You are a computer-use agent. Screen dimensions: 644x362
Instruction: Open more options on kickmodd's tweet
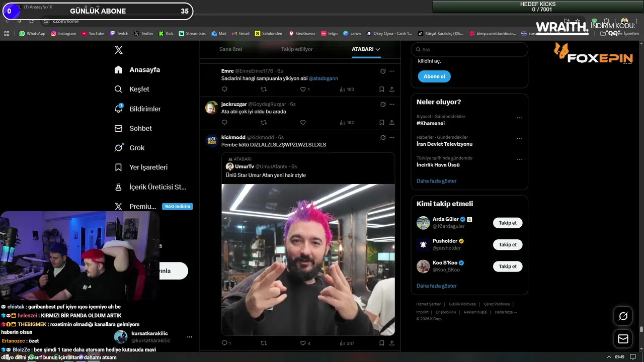[x=392, y=138]
